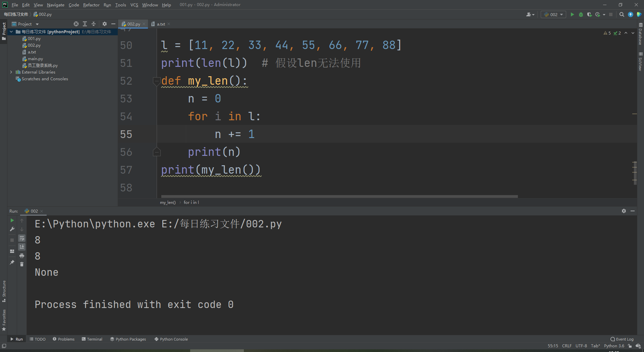Viewport: 644px width, 352px height.
Task: Run with Coverage from the top toolbar
Action: point(589,14)
